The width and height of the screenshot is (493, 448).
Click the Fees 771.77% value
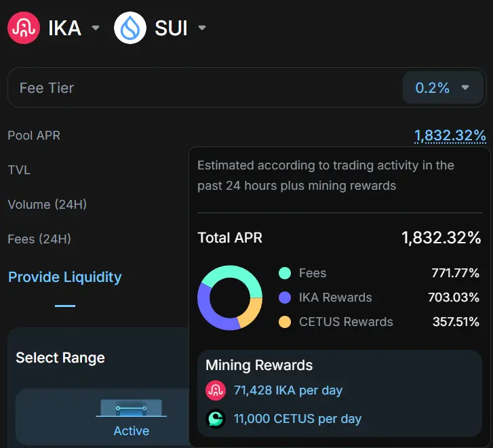[455, 273]
